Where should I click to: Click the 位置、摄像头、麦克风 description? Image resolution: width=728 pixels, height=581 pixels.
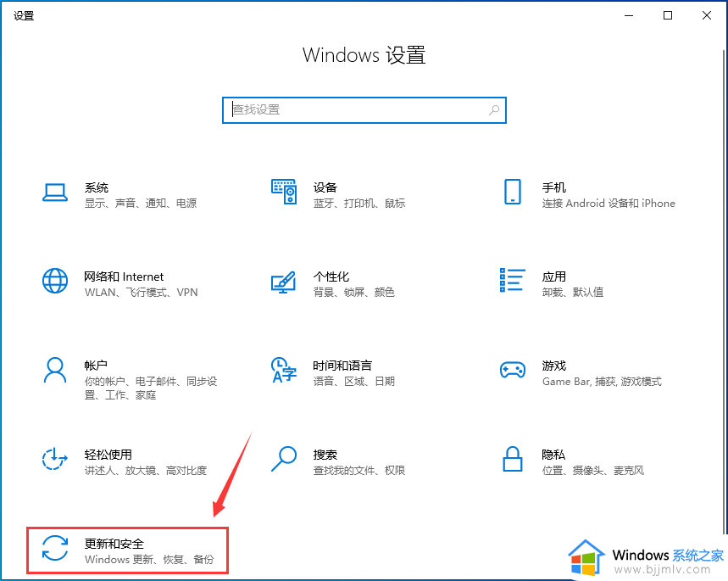click(x=593, y=471)
